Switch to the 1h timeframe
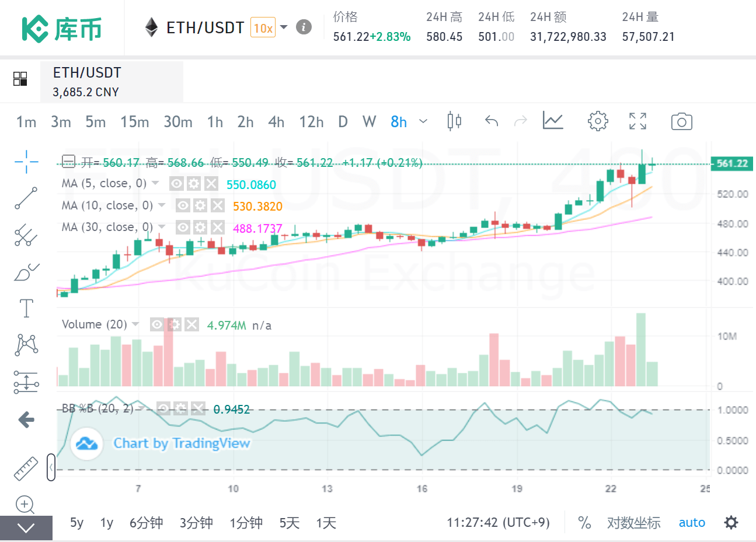The image size is (756, 542). click(x=215, y=122)
